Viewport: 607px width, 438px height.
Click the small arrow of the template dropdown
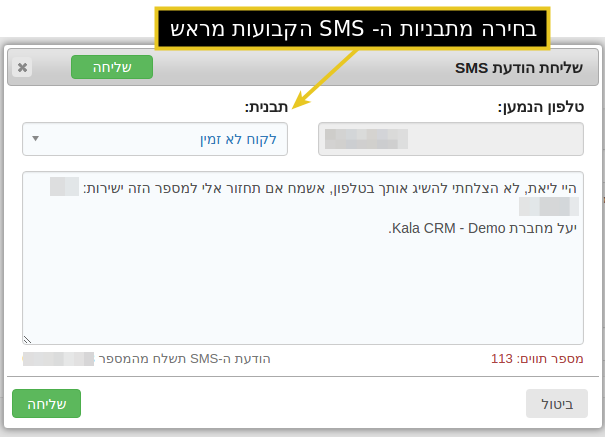pyautogui.click(x=36, y=139)
